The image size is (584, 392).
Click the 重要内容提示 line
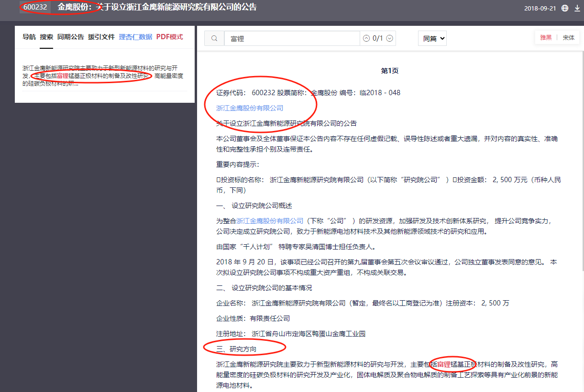tap(238, 164)
